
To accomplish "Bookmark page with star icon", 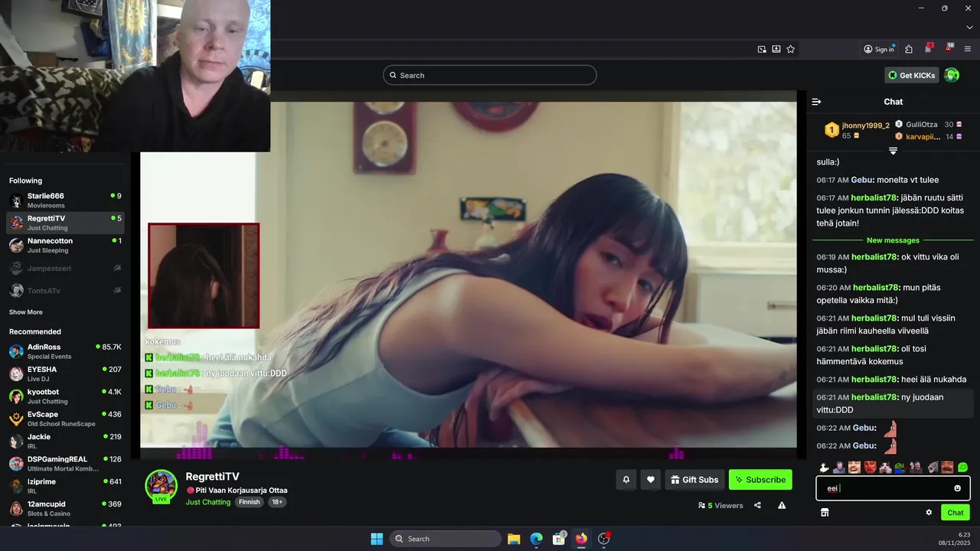I will click(791, 49).
